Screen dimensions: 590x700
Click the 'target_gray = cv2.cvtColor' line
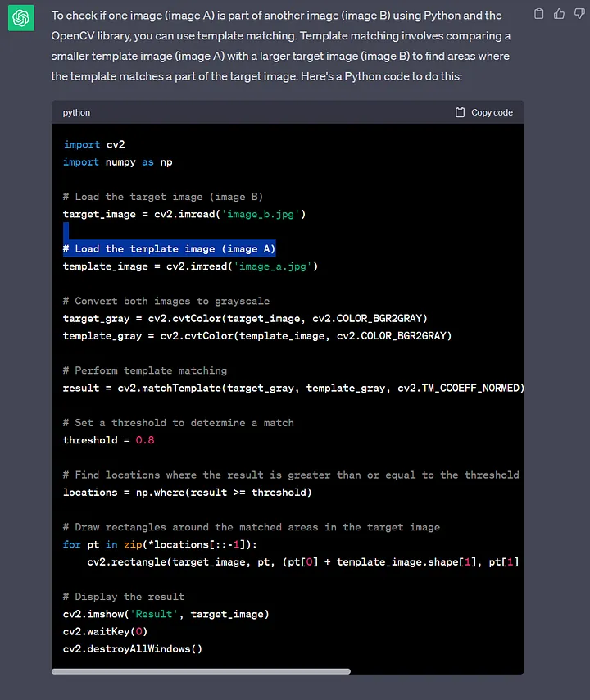coord(245,318)
